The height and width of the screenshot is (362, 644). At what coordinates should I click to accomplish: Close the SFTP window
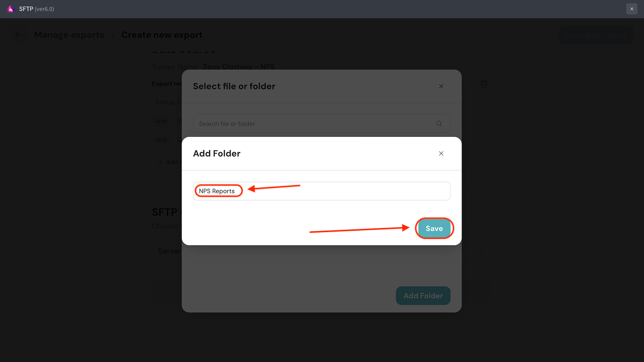(631, 9)
